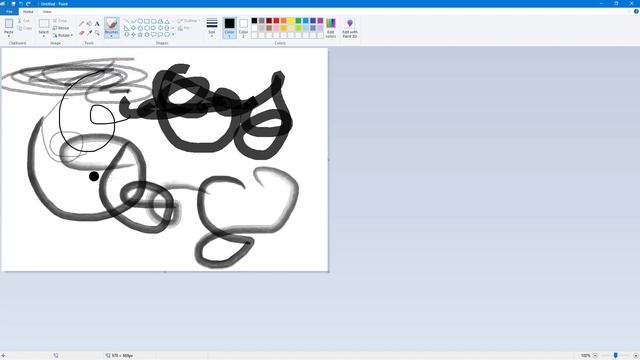Choose the Right triangle shape
Screen dimensions: 640x360
(127, 28)
